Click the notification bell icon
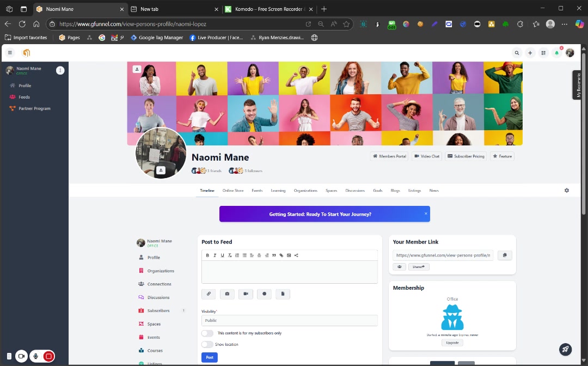588x366 pixels. tap(556, 53)
